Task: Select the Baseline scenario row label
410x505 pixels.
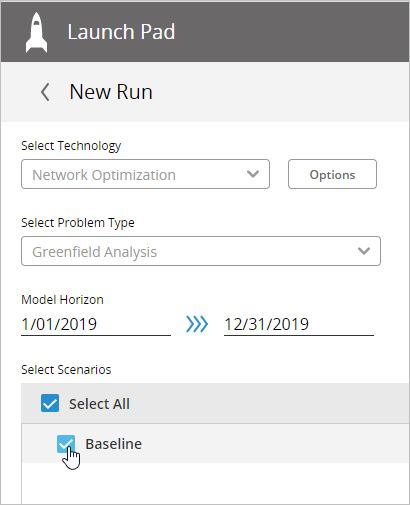Action: point(113,444)
